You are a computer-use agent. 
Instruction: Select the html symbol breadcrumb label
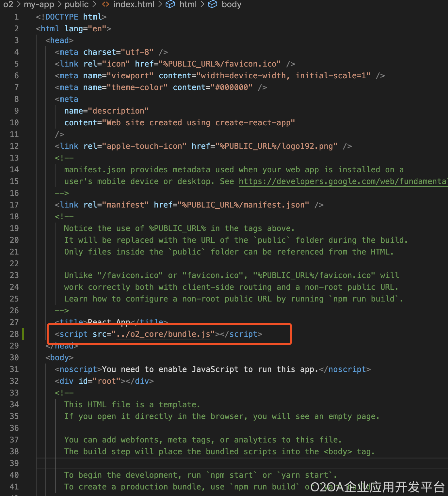[x=188, y=4]
